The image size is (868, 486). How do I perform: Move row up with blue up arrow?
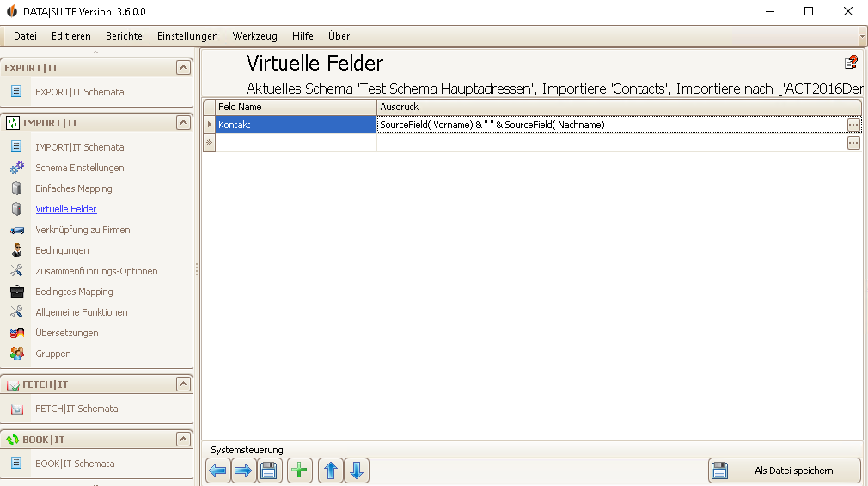click(331, 471)
